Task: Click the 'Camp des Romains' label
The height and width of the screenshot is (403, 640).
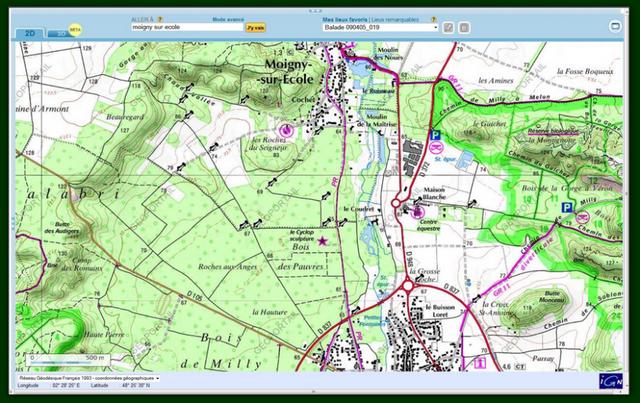Action: click(x=82, y=264)
